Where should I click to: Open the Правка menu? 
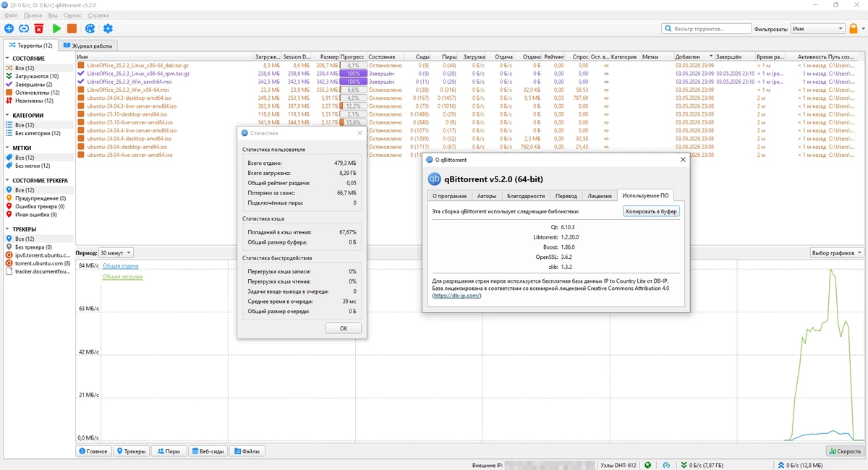coord(33,15)
